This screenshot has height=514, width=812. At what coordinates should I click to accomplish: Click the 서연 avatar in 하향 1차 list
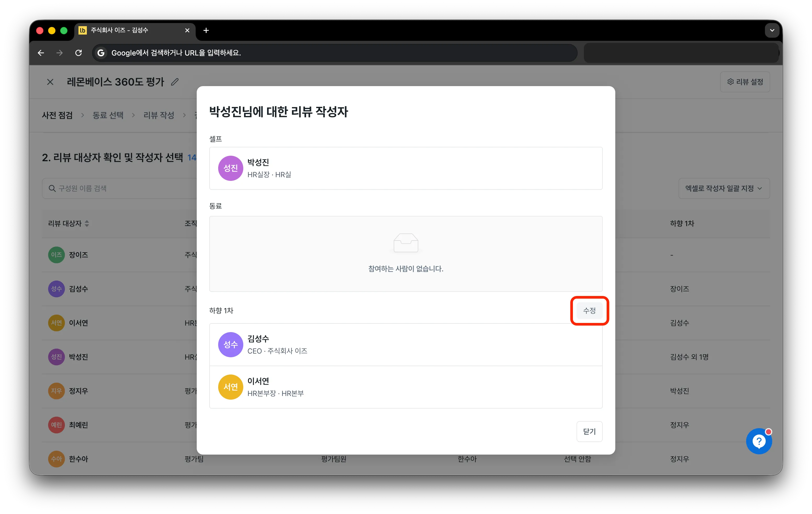(231, 387)
